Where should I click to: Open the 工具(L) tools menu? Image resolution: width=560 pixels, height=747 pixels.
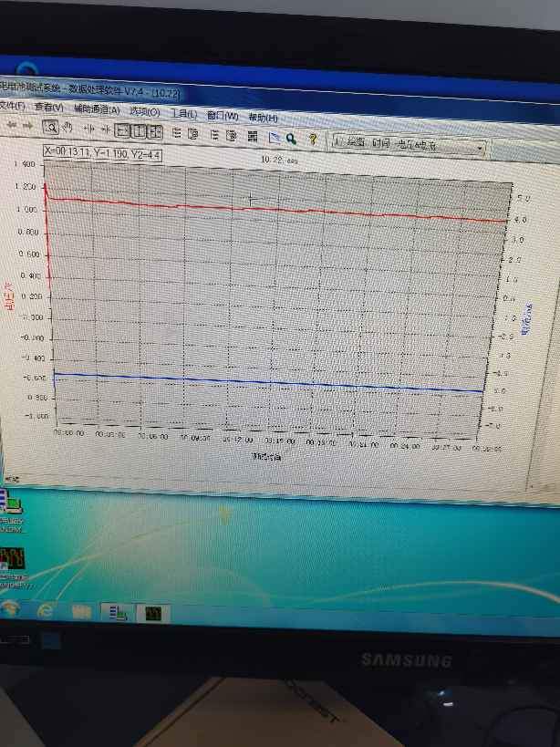[184, 114]
